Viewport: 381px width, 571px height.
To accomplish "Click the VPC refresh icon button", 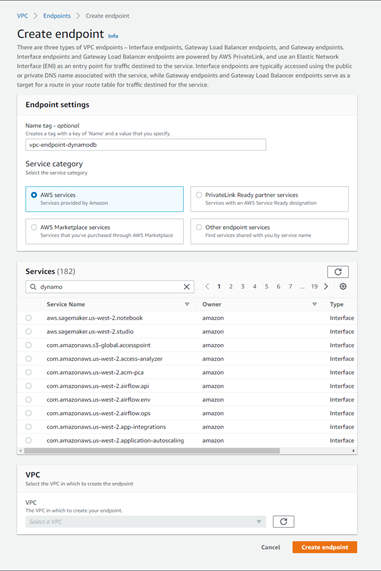I will pos(283,521).
